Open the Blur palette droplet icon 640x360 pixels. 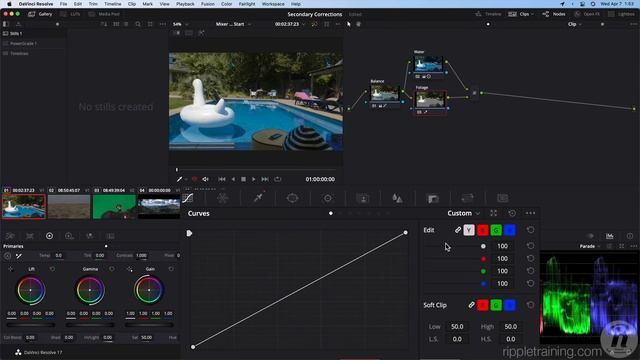click(397, 198)
